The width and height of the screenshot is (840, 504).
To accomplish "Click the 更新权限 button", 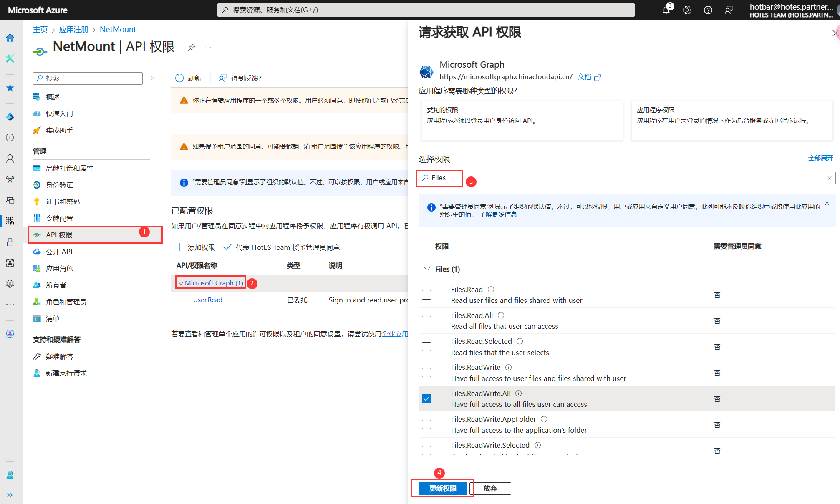I will pos(443,489).
